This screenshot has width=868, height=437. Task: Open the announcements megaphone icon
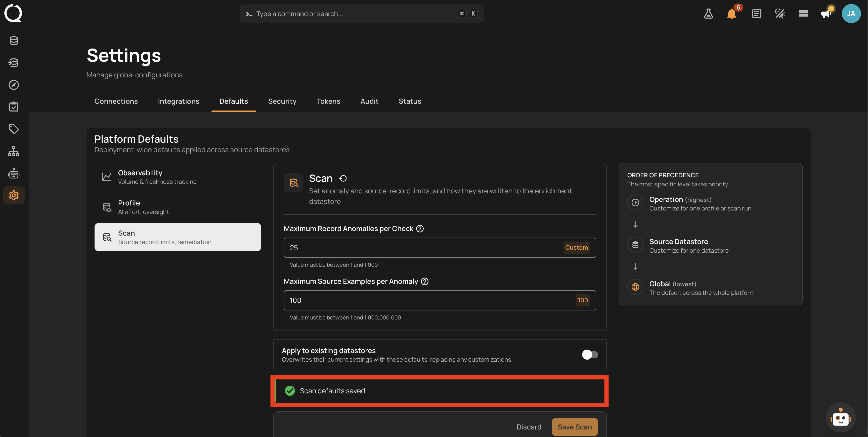(x=826, y=14)
